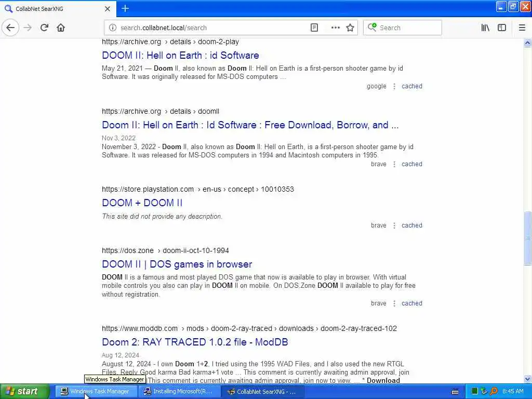Expand options dots beside google label
532x399 pixels.
(394, 87)
